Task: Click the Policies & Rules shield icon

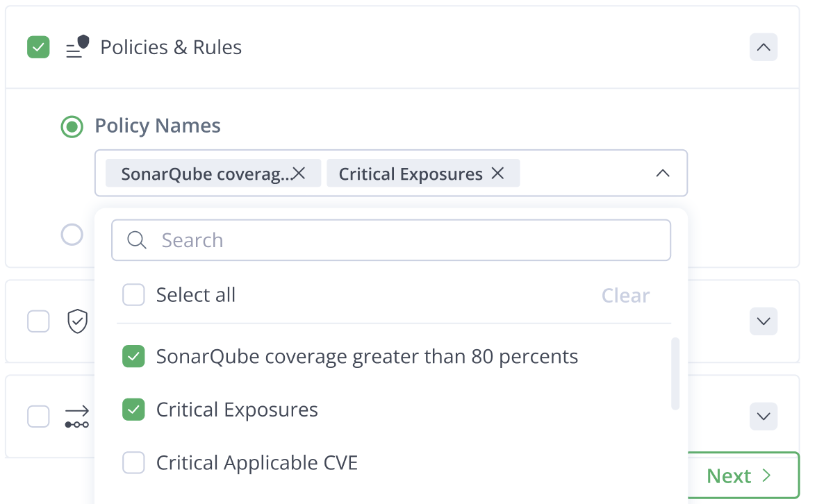Action: click(77, 47)
